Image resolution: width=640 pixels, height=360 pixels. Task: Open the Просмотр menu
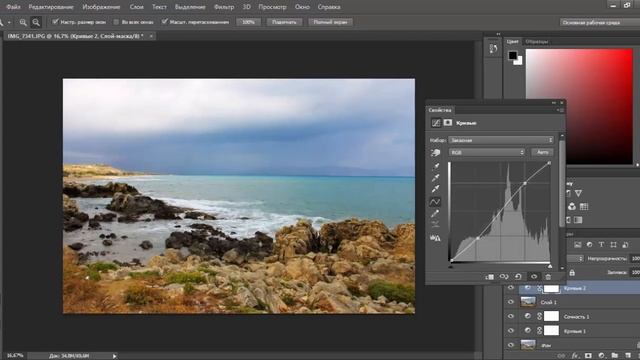click(272, 7)
